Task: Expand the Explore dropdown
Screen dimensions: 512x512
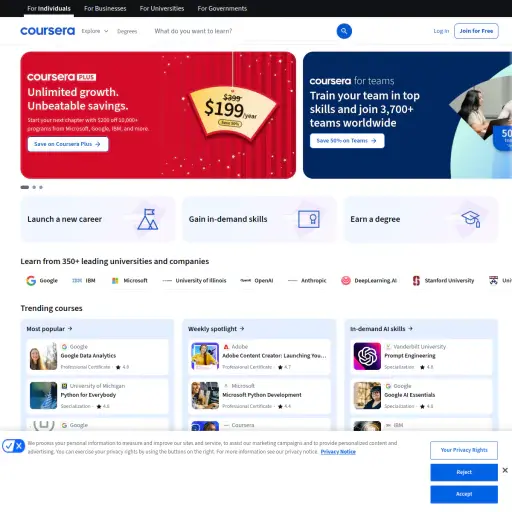Action: pos(95,31)
